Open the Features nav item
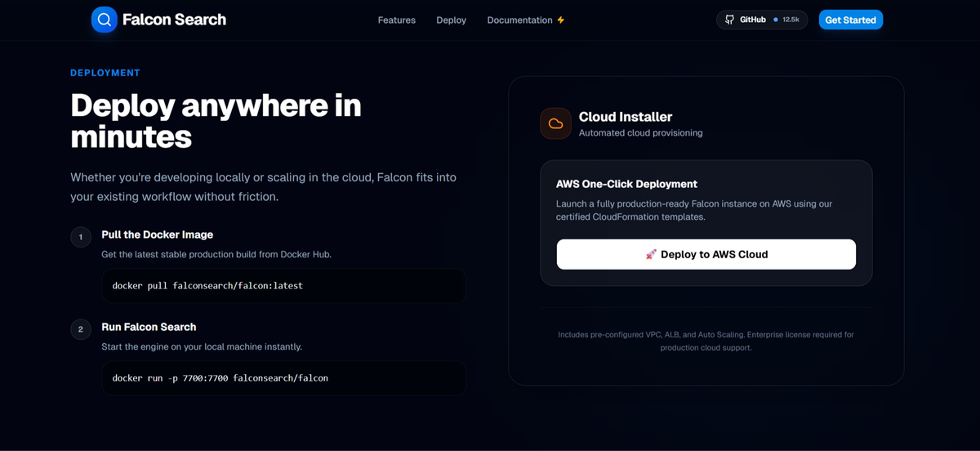 click(x=397, y=20)
